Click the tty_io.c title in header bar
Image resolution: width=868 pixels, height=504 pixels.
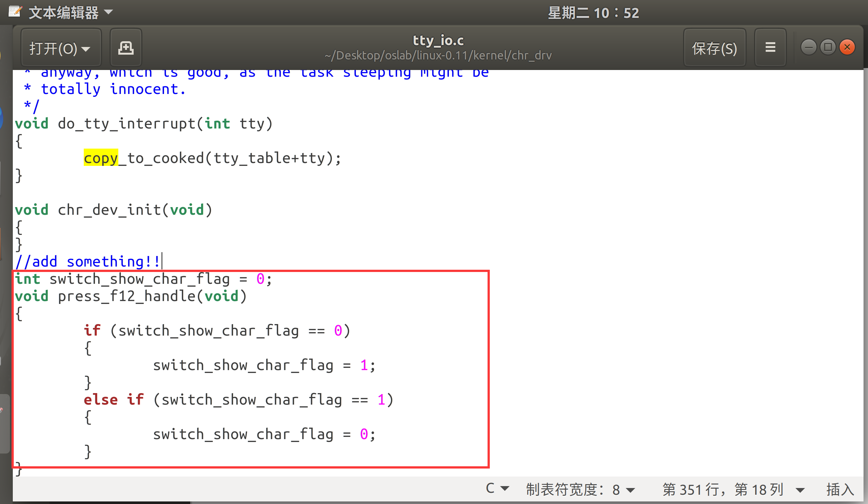[438, 41]
